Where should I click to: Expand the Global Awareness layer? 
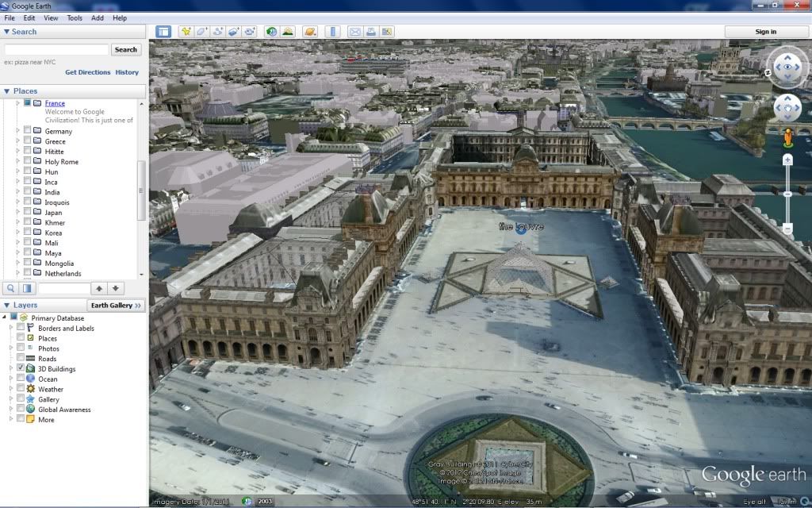pos(11,409)
